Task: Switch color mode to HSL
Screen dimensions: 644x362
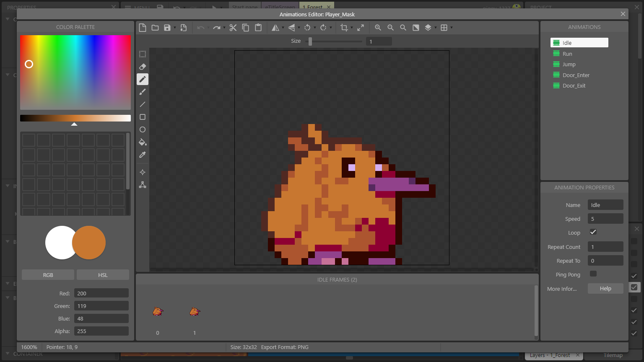Action: (103, 275)
